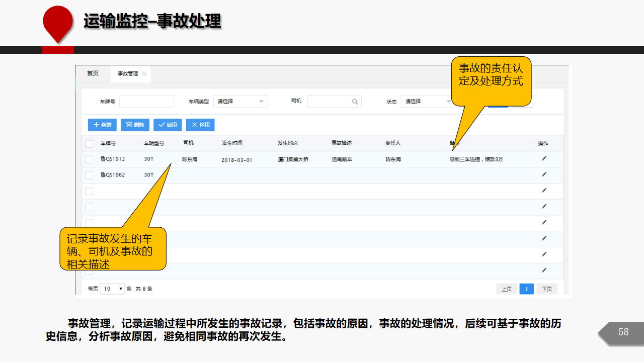Screen dimensions: 644x362
Task: Focus the 司机 search input
Action: 334,102
